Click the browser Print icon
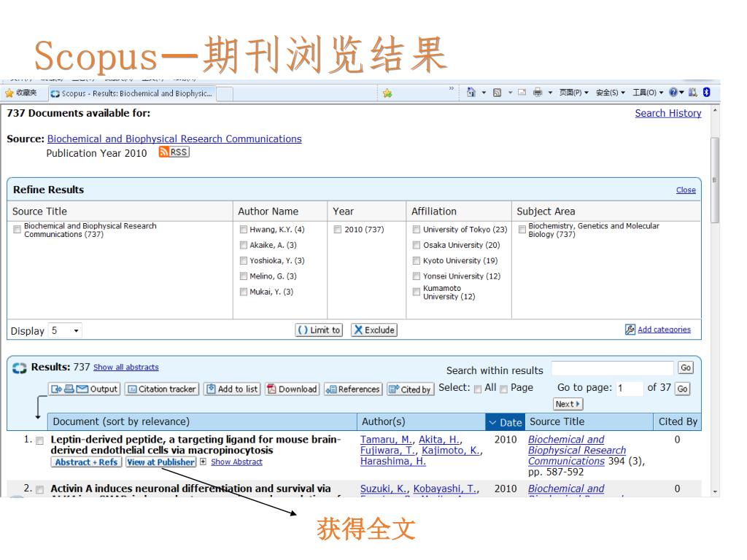 pyautogui.click(x=538, y=93)
